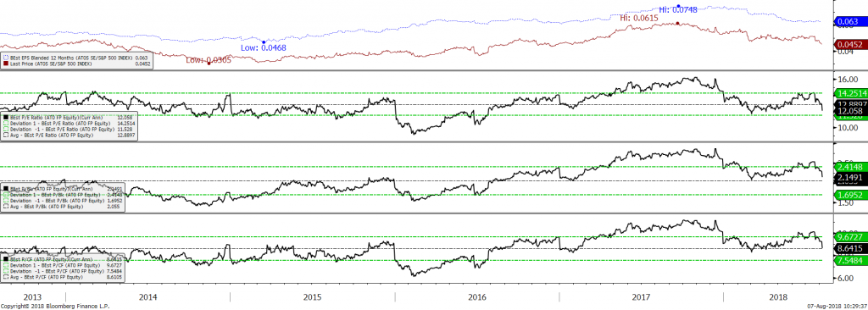Click the black 2.1491 value tag
The width and height of the screenshot is (868, 310).
click(850, 177)
